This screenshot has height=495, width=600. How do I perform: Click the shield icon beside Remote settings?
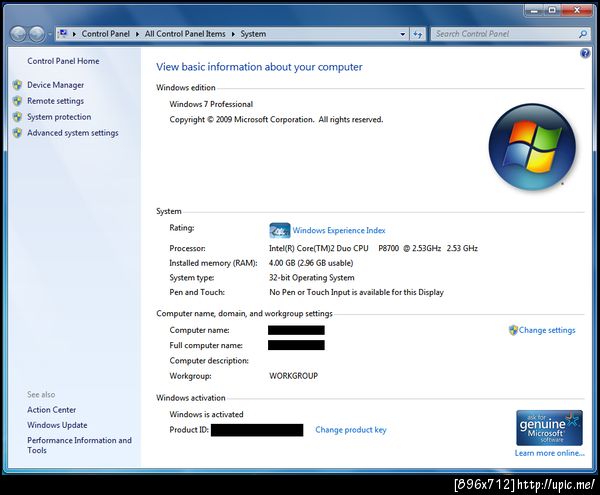click(x=17, y=101)
